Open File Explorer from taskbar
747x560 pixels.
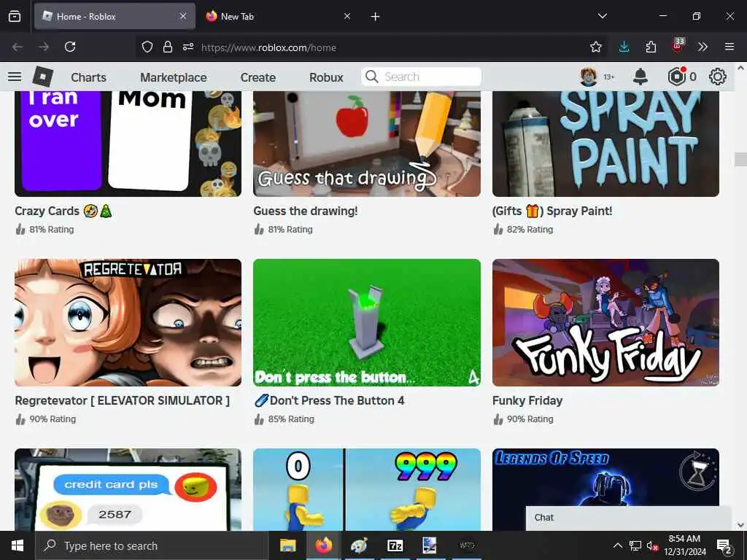[x=287, y=545]
